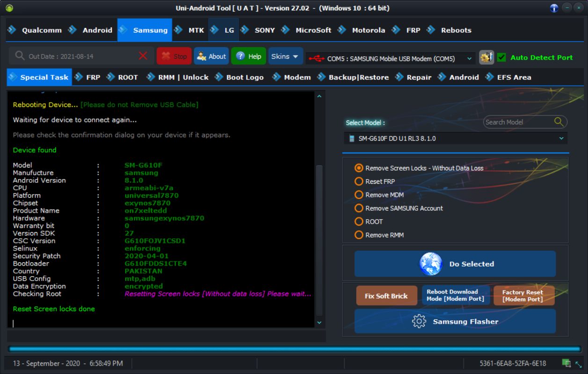Select the Remove MDM radio option
The width and height of the screenshot is (588, 374).
(359, 194)
